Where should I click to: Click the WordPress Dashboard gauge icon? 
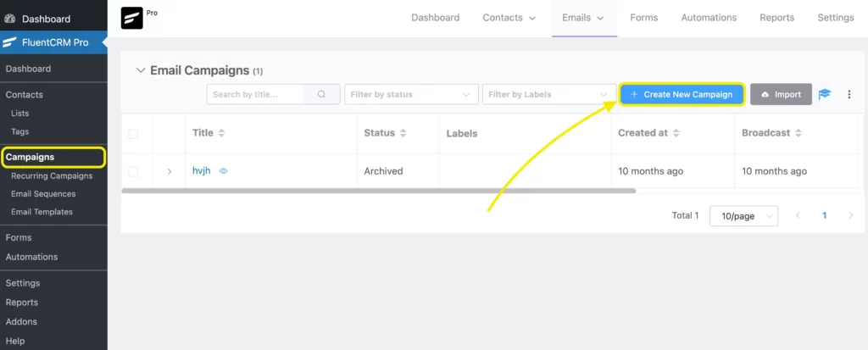[x=9, y=19]
